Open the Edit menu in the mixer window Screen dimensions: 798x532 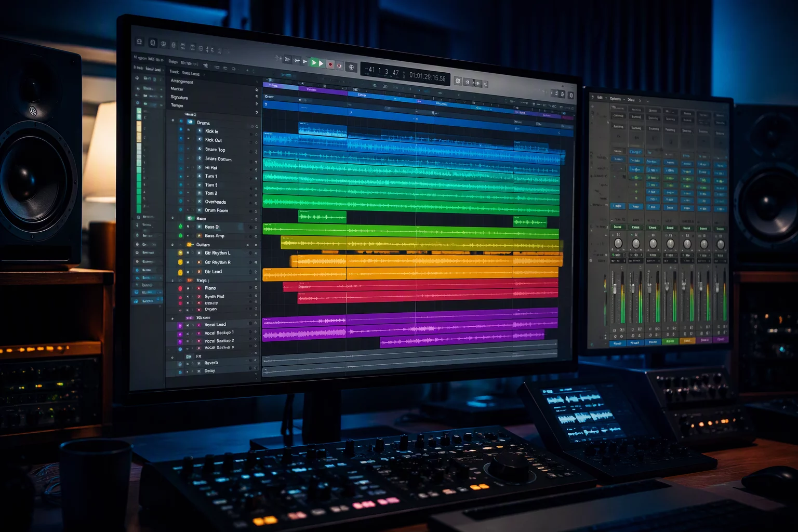click(x=600, y=97)
